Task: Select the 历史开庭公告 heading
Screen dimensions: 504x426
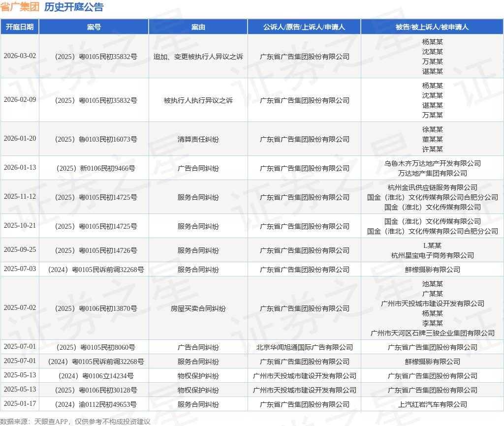Action: pyautogui.click(x=74, y=7)
